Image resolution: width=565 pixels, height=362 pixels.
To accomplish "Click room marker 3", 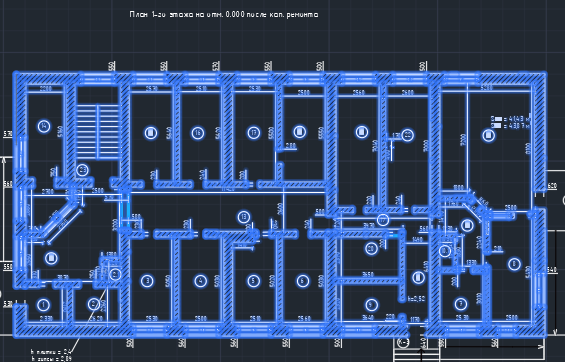I will [147, 281].
